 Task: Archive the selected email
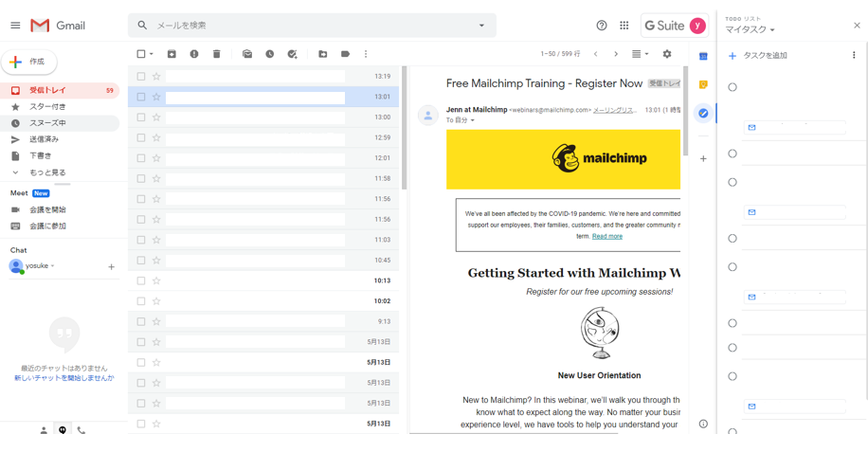point(172,54)
